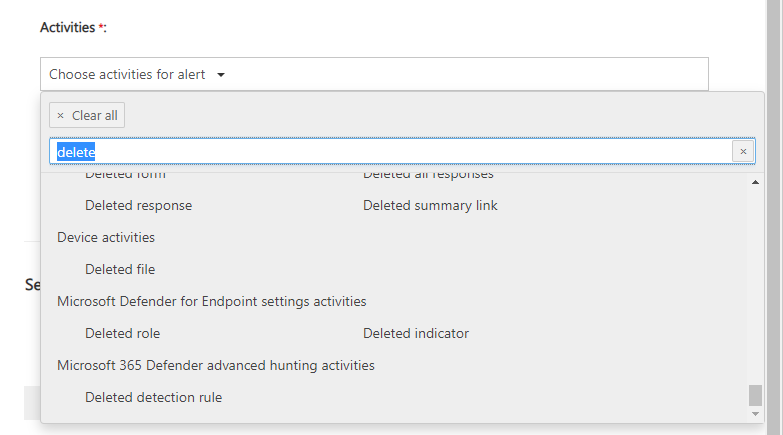The height and width of the screenshot is (435, 783).
Task: Pick the Deleted indicator activity
Action: click(416, 333)
